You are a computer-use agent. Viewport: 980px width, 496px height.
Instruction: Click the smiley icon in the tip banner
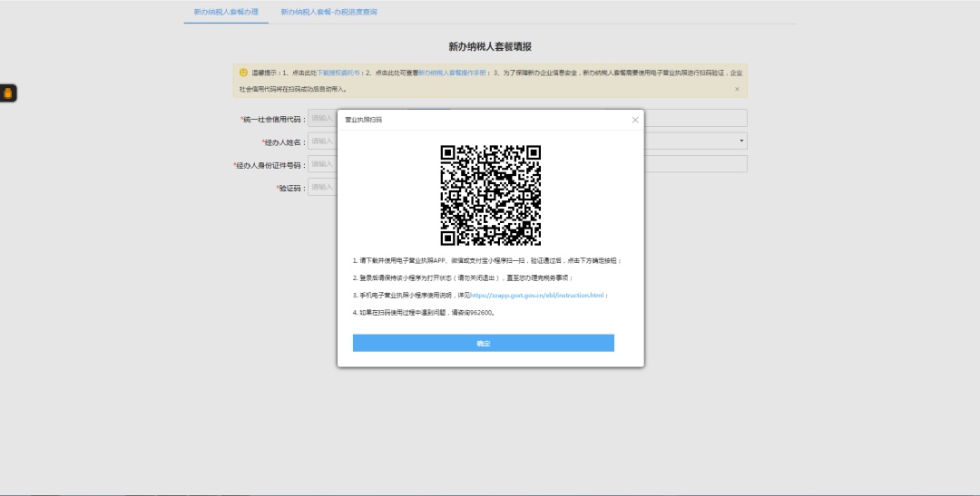coord(243,73)
